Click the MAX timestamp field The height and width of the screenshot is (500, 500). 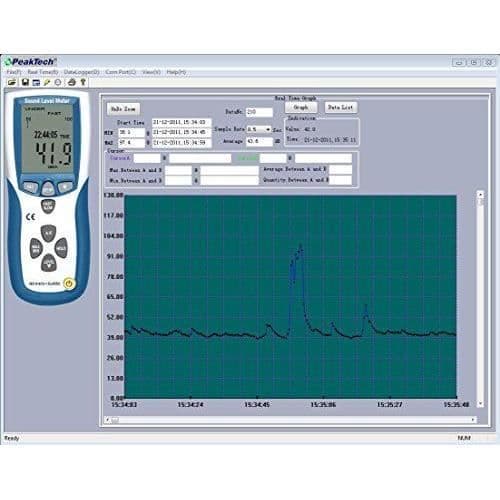coord(181,143)
